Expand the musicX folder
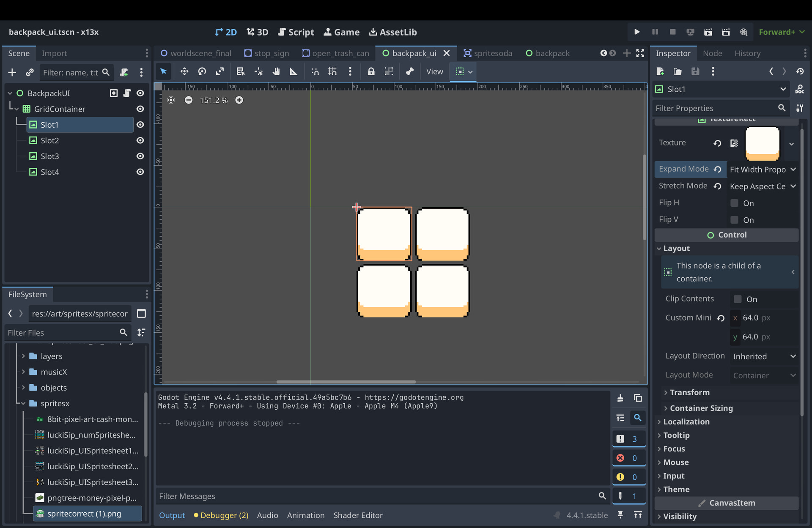 click(x=23, y=372)
